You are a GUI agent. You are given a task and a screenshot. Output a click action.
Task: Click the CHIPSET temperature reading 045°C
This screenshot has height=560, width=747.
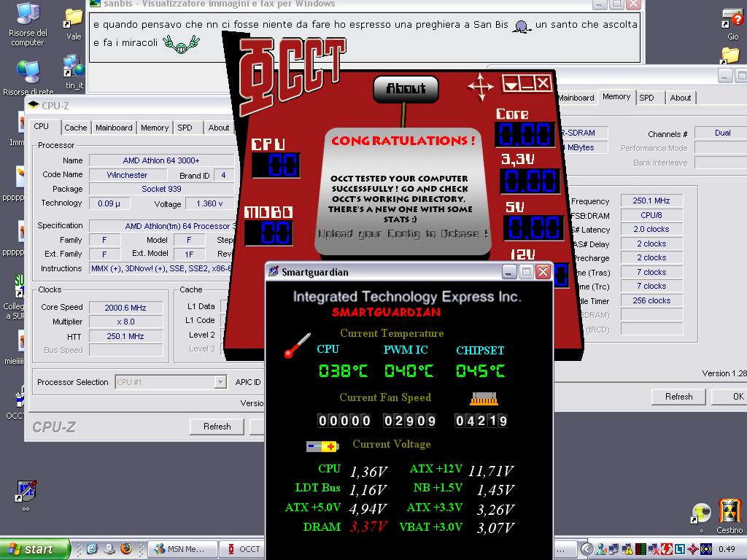click(480, 370)
